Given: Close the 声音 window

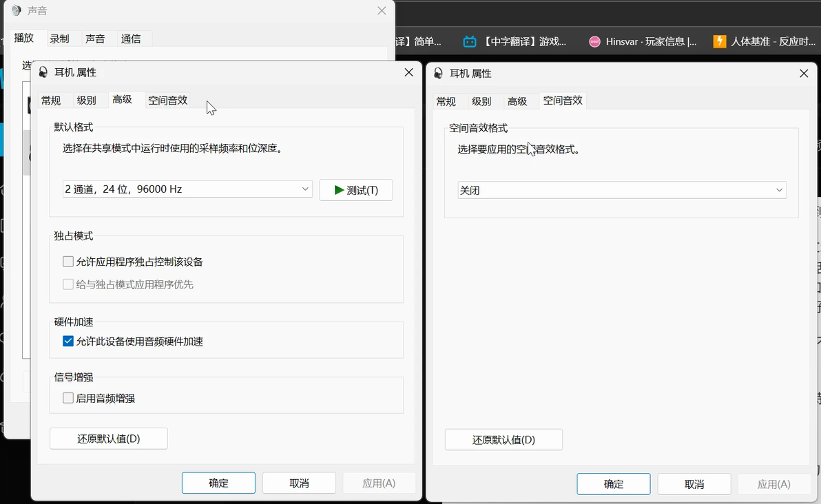Looking at the screenshot, I should [382, 10].
